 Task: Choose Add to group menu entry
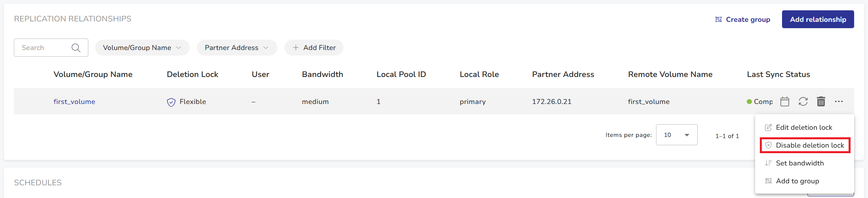797,181
